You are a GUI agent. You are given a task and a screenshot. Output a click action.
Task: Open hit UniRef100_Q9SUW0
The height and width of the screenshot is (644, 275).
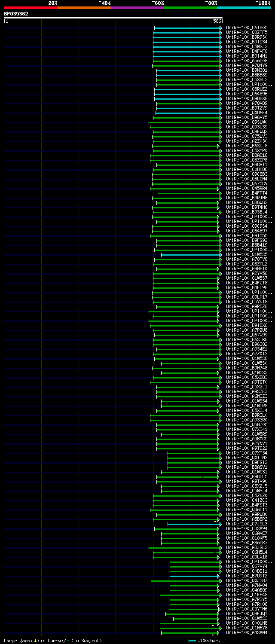(247, 122)
